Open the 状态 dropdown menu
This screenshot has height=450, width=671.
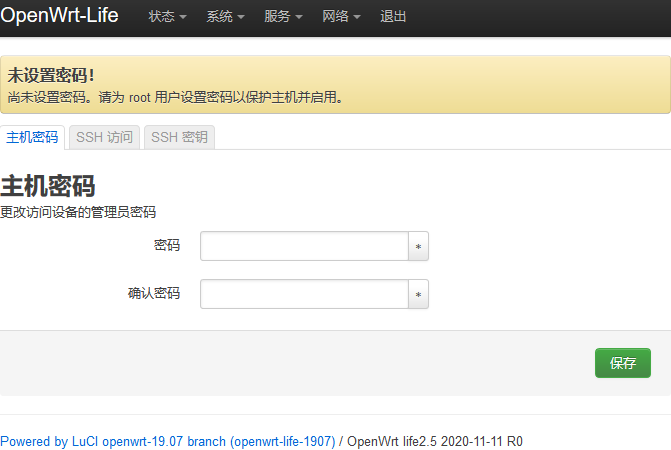click(x=167, y=17)
